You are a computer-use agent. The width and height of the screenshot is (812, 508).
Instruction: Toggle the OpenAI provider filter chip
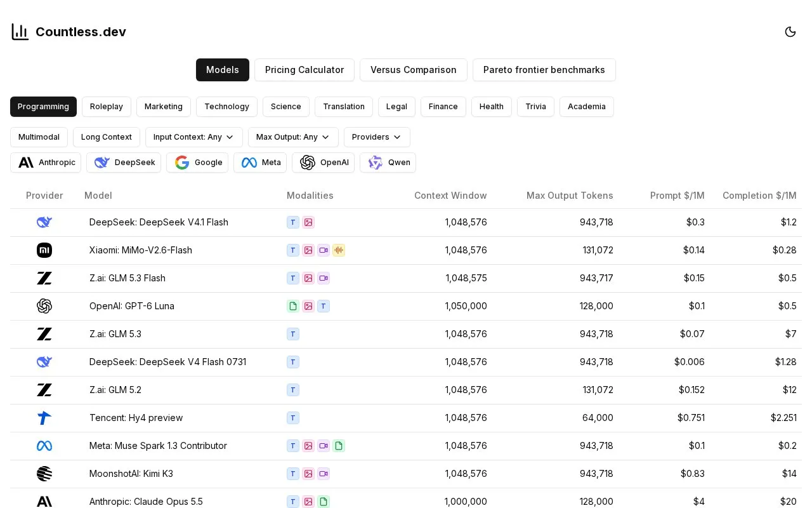click(323, 163)
